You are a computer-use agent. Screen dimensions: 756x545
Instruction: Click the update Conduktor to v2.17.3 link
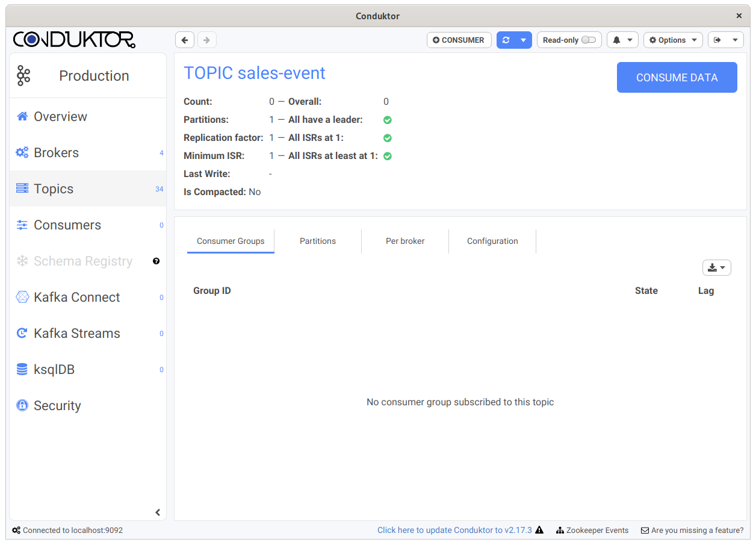454,531
